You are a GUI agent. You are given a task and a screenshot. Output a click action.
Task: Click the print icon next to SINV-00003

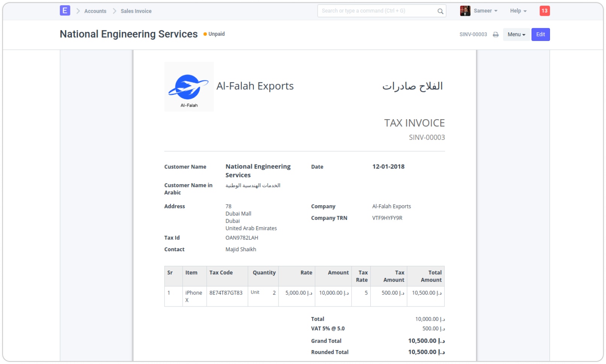pos(496,35)
